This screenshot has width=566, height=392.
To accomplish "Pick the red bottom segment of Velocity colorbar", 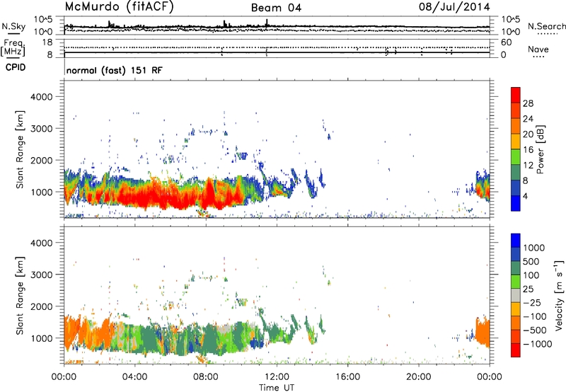I will pos(516,350).
